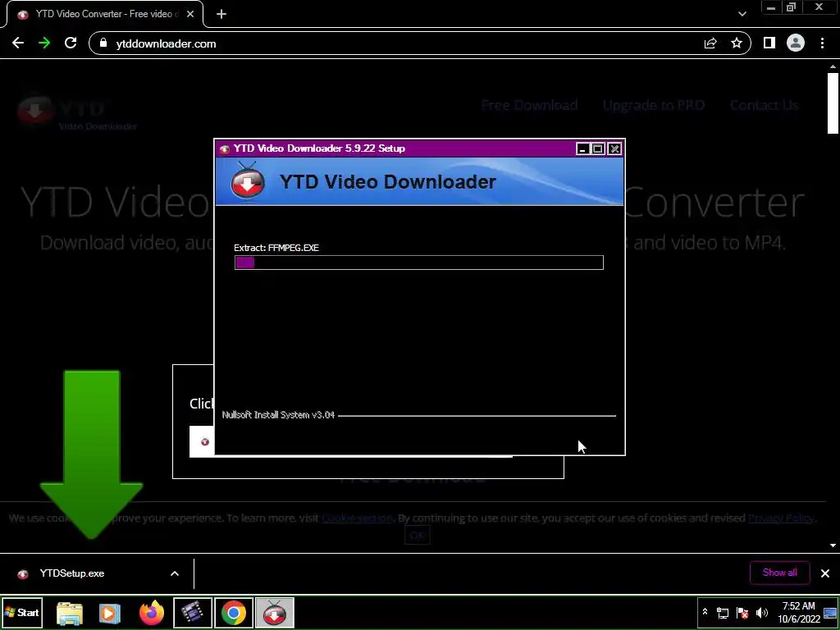Click Extract: FFMPEG.EXE status text
The image size is (840, 630).
(276, 248)
